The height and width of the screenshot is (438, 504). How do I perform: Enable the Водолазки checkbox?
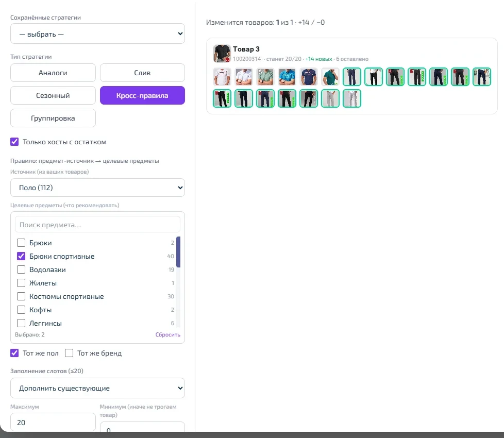[21, 269]
